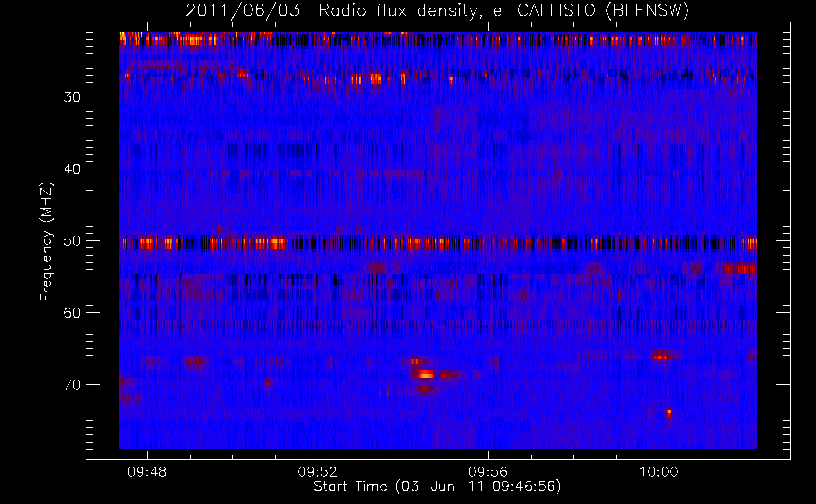The image size is (816, 504).
Task: Click the 'Start Time (03-Jun-11 09:46:56)' label
Action: point(437,487)
